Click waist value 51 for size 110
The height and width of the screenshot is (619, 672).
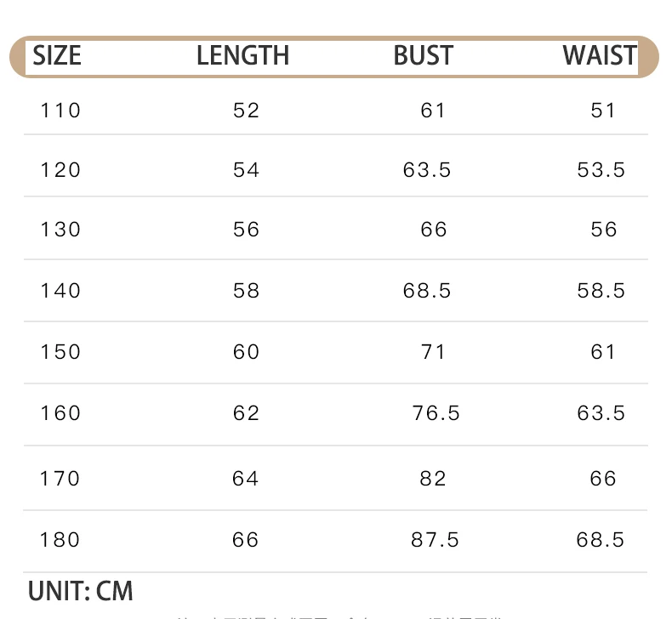click(603, 111)
